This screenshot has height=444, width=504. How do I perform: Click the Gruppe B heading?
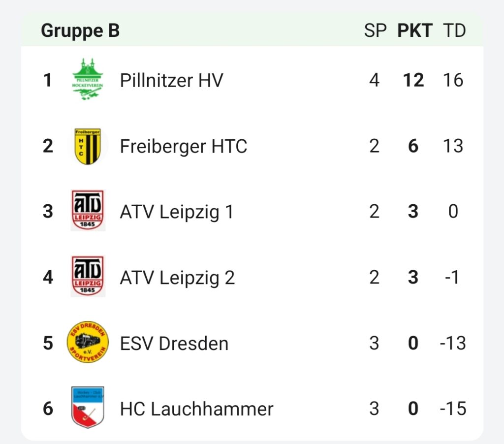pyautogui.click(x=80, y=31)
